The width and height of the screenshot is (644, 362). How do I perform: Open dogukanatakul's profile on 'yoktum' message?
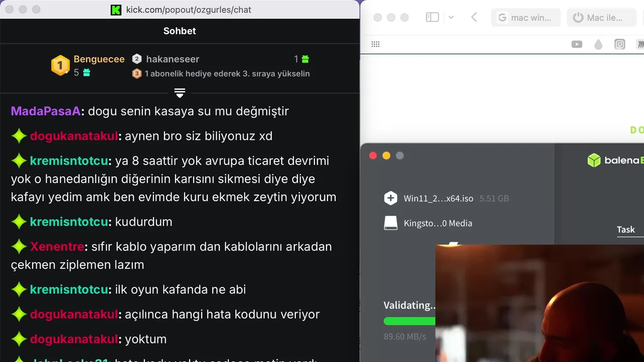pos(74,339)
